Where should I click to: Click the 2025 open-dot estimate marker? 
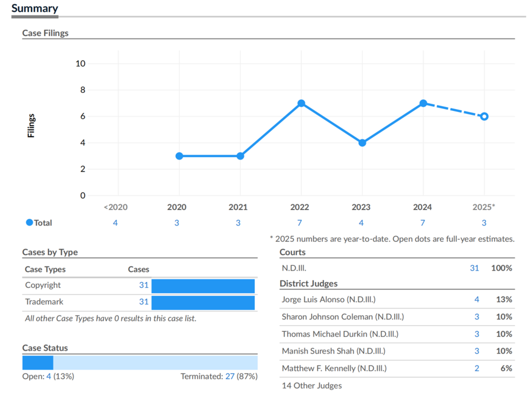tap(484, 117)
